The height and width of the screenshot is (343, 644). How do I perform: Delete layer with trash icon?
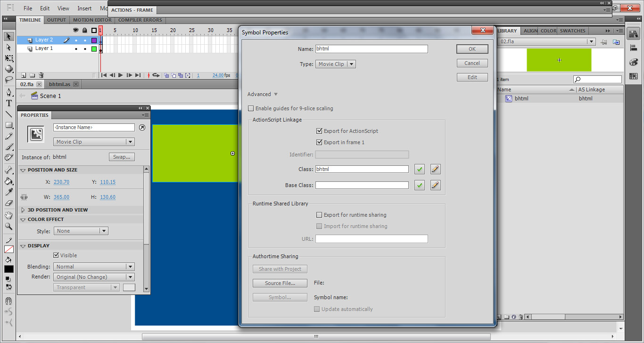(41, 75)
